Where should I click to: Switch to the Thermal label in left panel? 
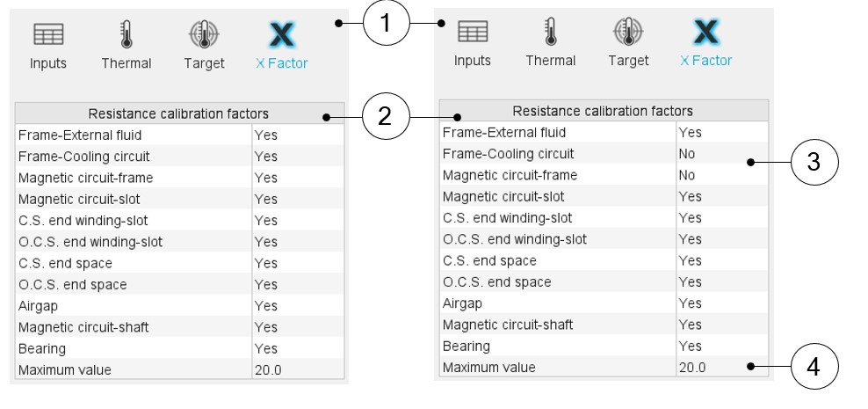(127, 63)
